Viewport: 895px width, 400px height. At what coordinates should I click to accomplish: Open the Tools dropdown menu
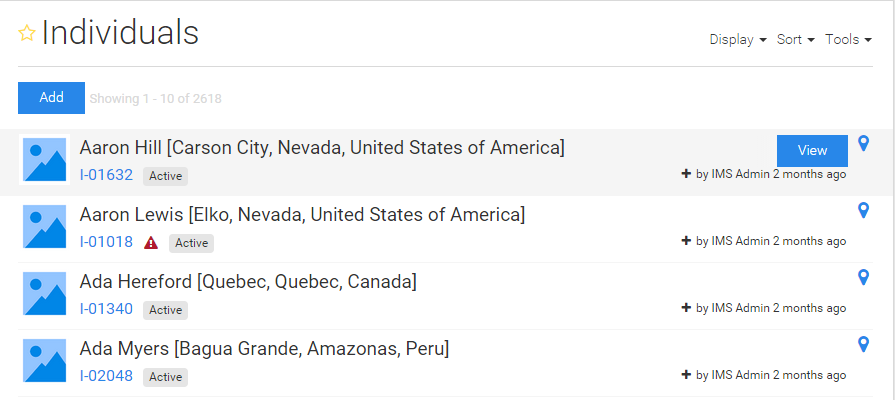tap(848, 39)
